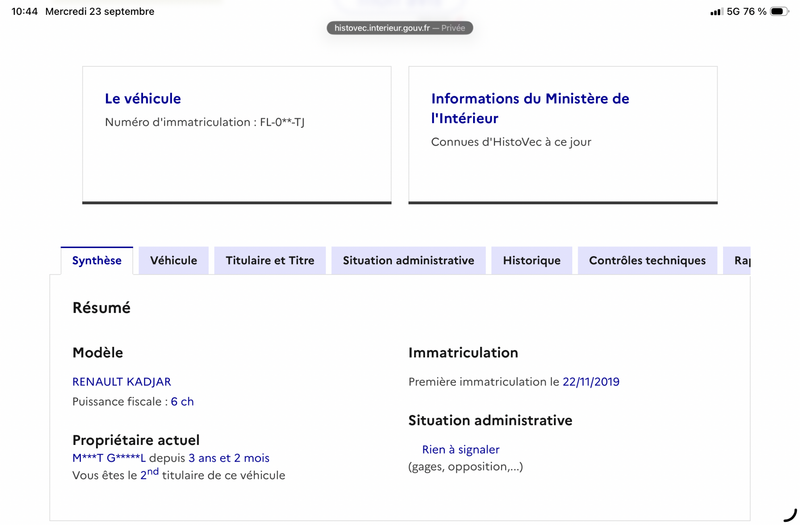Click the Mercredi 23 septembre date

click(100, 11)
